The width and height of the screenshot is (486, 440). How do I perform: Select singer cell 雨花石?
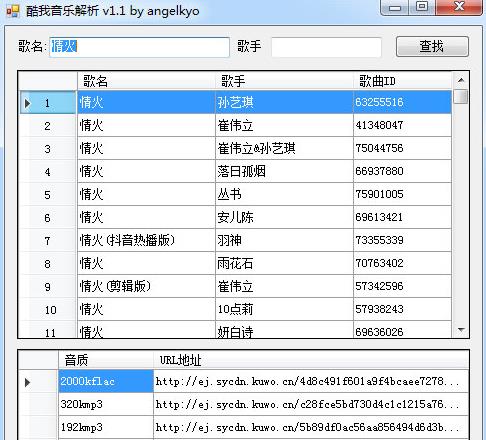pos(284,263)
